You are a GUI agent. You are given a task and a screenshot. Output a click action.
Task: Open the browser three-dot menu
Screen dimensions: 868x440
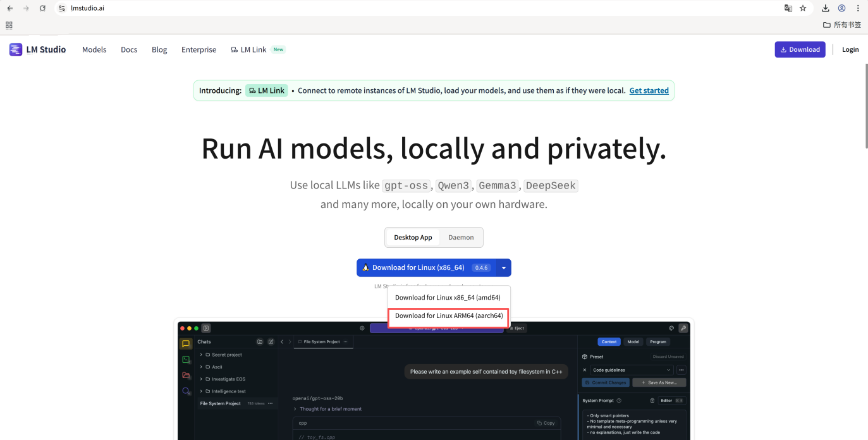point(858,8)
